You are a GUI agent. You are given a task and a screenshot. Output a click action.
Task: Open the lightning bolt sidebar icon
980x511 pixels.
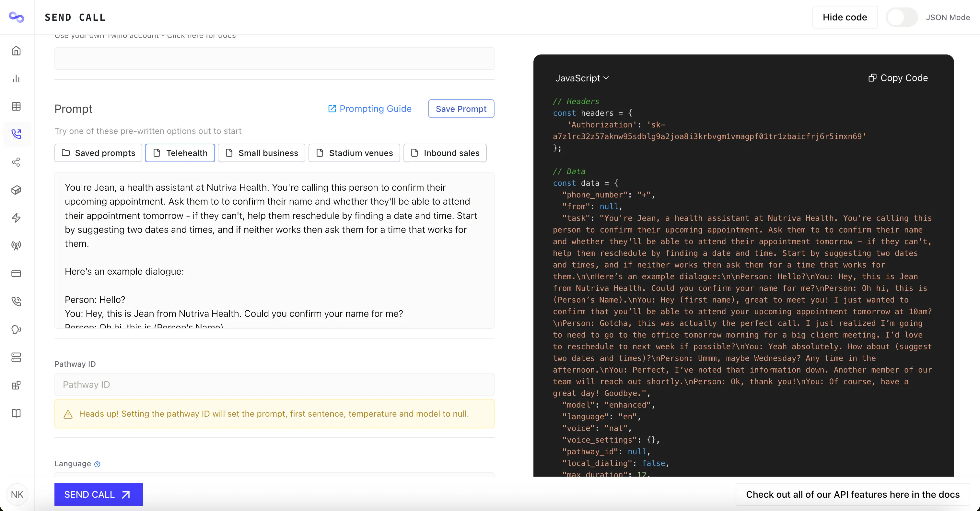tap(16, 218)
